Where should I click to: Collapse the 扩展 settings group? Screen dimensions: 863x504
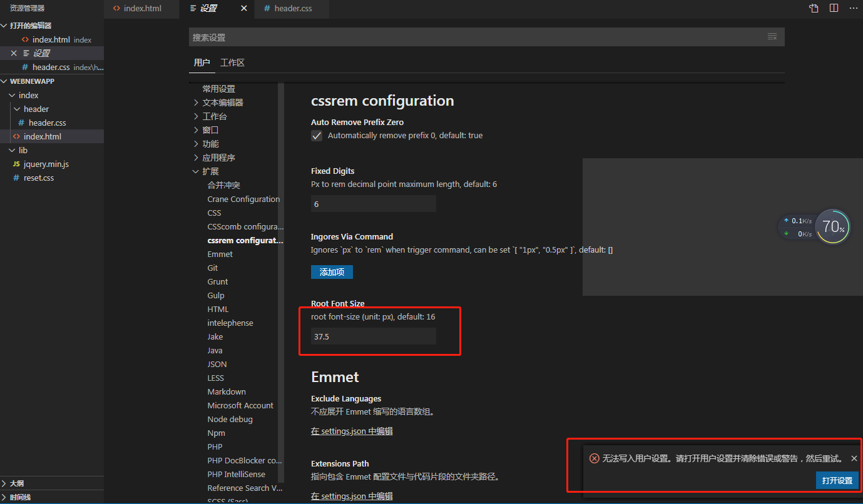click(x=196, y=171)
